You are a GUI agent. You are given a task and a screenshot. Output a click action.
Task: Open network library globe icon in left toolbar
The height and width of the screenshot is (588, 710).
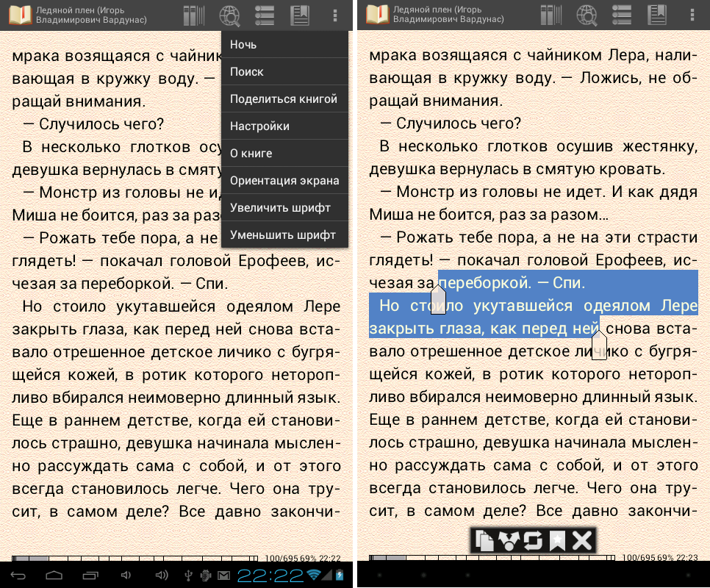coord(230,15)
